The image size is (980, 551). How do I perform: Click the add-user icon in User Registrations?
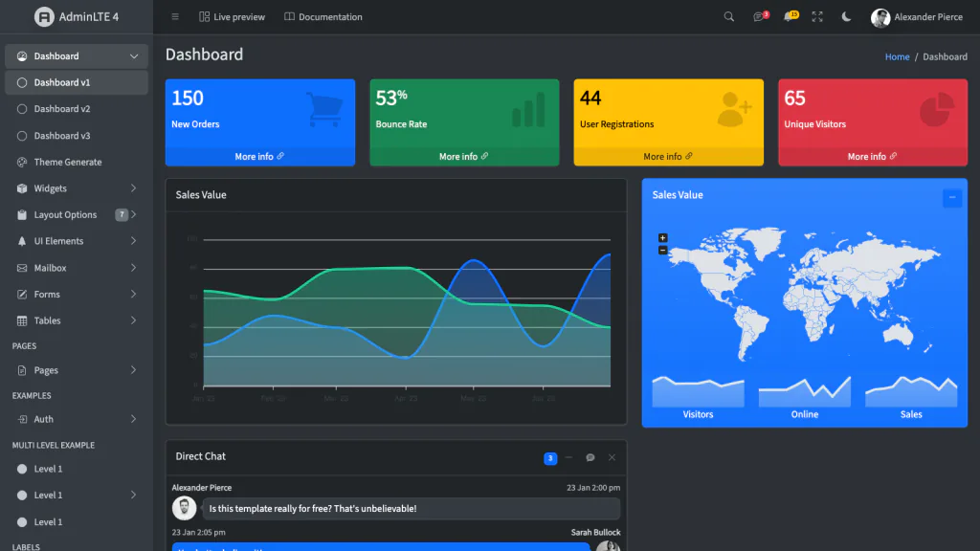pyautogui.click(x=734, y=109)
